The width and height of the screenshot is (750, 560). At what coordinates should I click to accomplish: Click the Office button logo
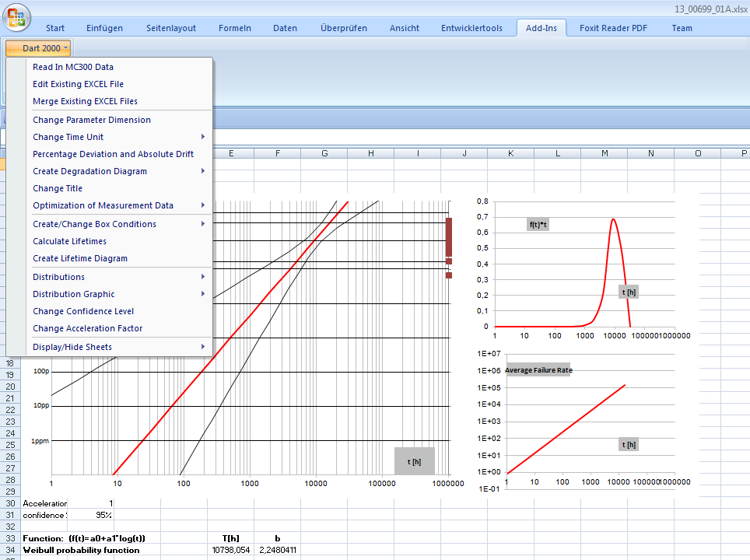pos(16,17)
